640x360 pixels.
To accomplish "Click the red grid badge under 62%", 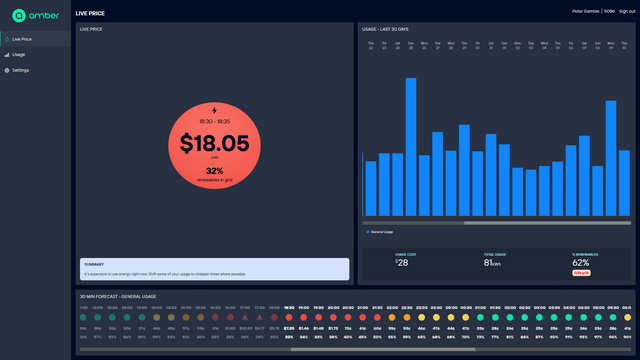I will [x=581, y=273].
